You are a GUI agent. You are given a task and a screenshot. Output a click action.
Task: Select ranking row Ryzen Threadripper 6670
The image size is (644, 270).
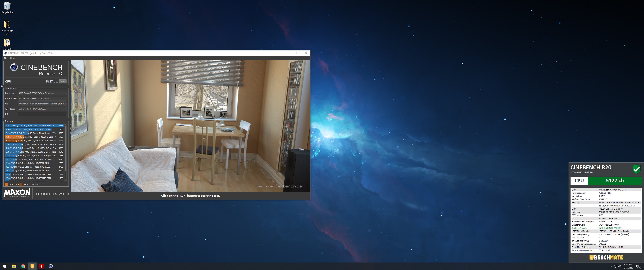pyautogui.click(x=34, y=133)
